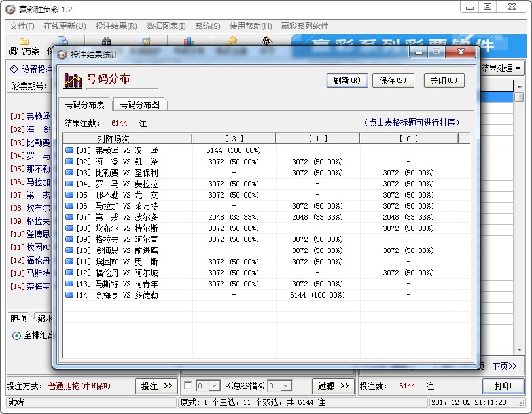Click the blue icon beside match [14] 奈梅亨
Image resolution: width=532 pixels, height=414 pixels.
68,295
